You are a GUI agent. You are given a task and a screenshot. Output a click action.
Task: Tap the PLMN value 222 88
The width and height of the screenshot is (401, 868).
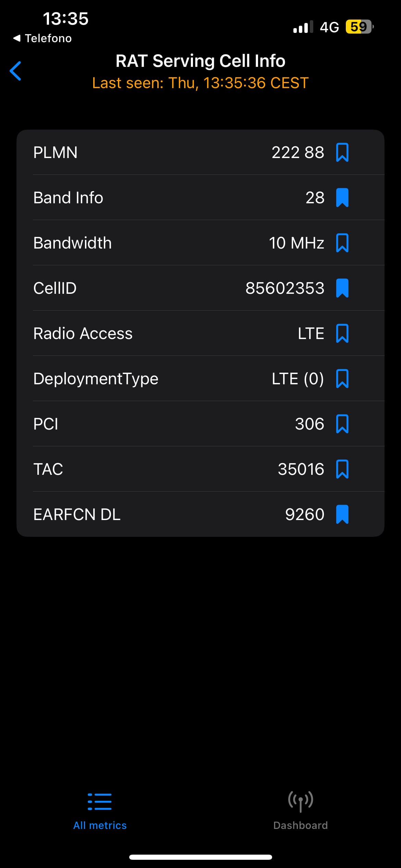click(x=297, y=153)
